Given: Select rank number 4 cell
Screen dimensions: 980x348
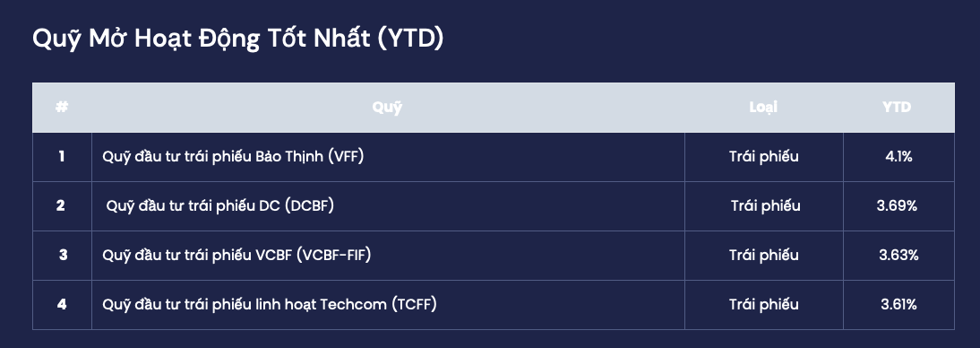Looking at the screenshot, I should (x=61, y=305).
